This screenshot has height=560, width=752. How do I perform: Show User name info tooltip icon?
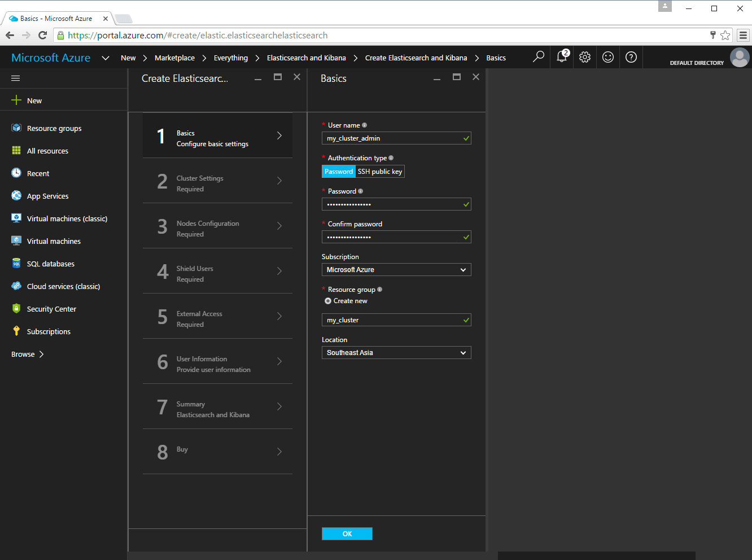[364, 125]
